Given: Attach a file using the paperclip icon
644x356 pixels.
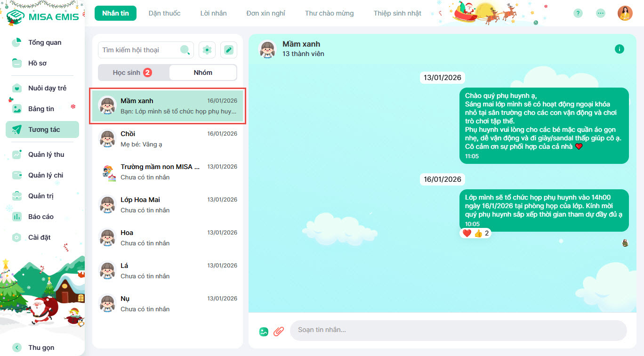Looking at the screenshot, I should pos(279,332).
